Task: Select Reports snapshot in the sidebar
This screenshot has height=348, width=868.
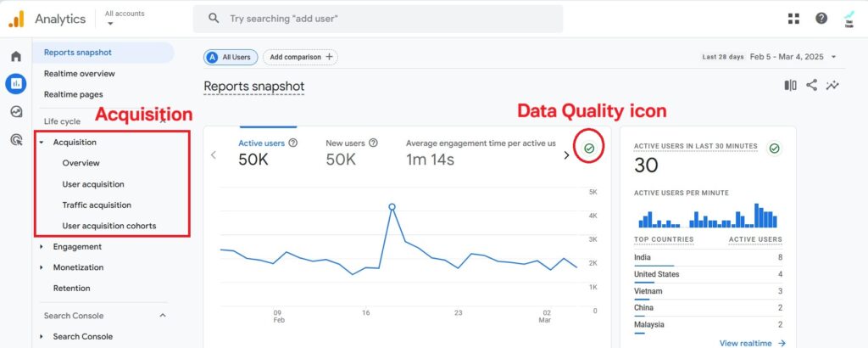Action: 103,53
